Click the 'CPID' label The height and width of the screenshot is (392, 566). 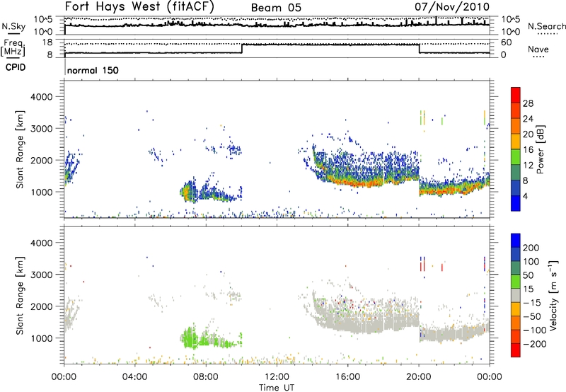[16, 67]
